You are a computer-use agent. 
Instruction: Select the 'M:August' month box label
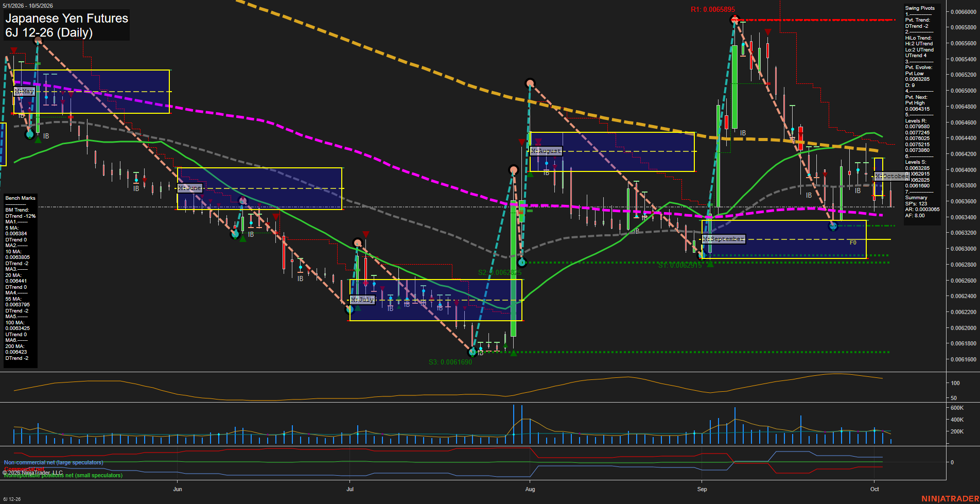pyautogui.click(x=546, y=151)
